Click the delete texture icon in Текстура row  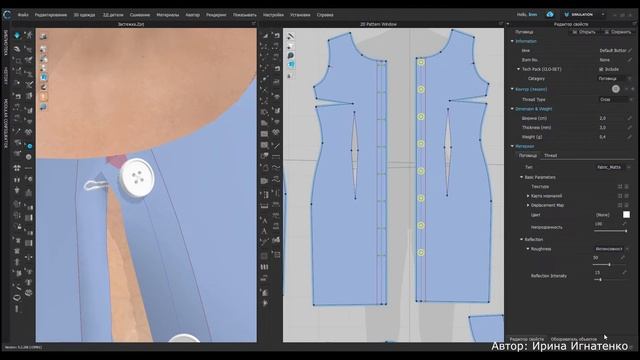(627, 187)
